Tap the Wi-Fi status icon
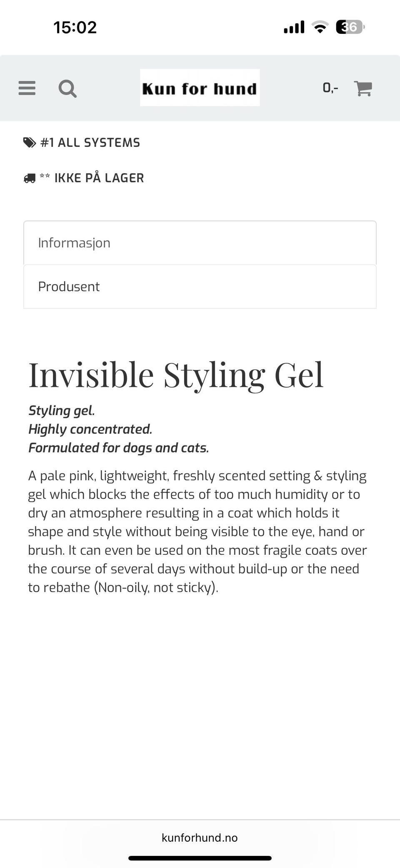The width and height of the screenshot is (400, 868). point(320,28)
